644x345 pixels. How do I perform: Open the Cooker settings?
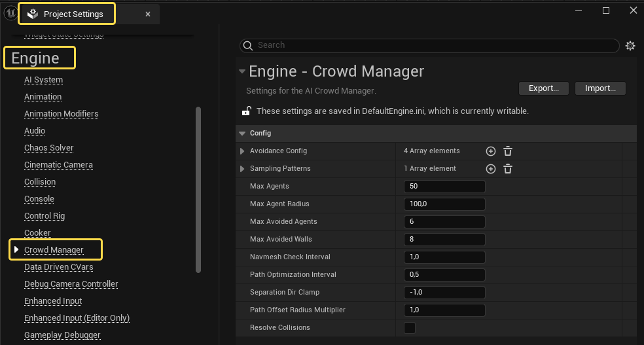click(x=37, y=233)
